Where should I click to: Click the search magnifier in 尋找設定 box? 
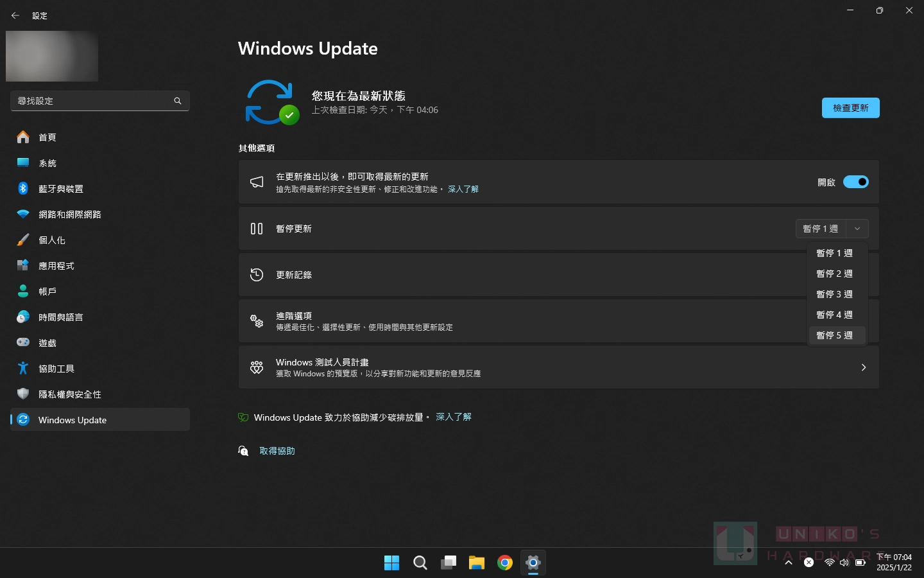(178, 101)
